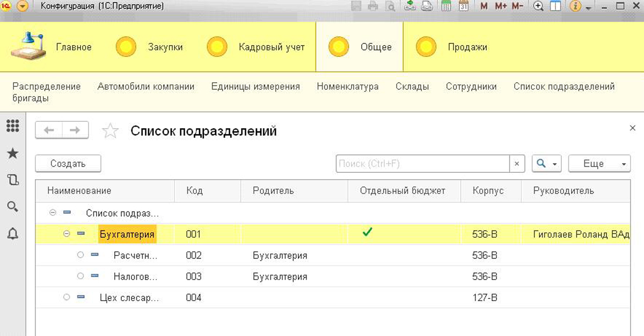The height and width of the screenshot is (336, 644).
Task: Open the Номенклатура link
Action: [x=347, y=86]
